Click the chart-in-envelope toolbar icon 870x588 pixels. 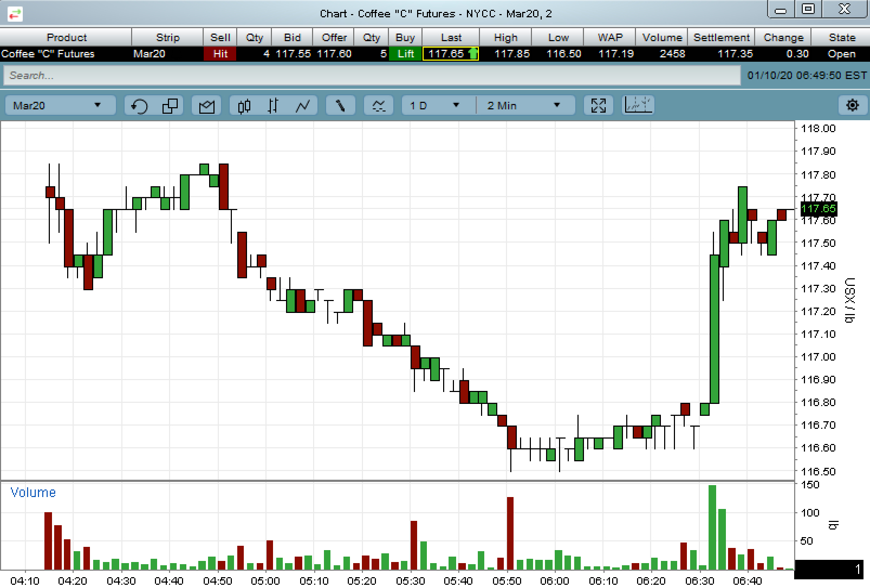tap(206, 106)
